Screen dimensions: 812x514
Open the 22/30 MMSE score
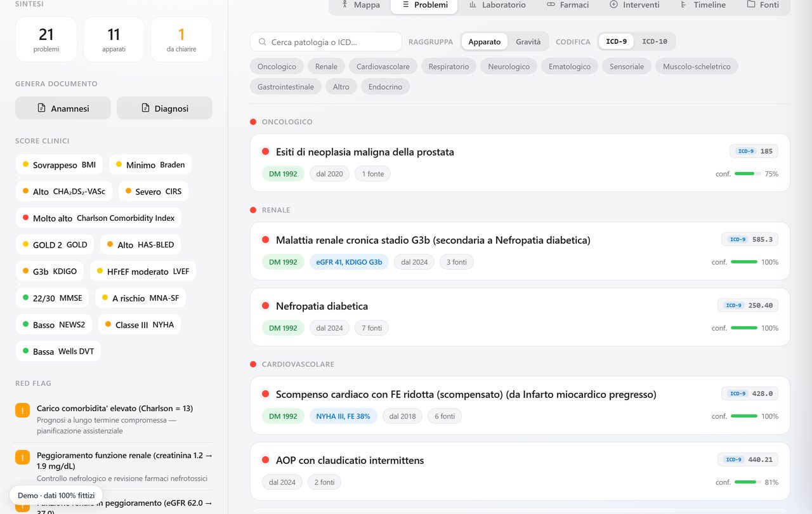tap(52, 298)
